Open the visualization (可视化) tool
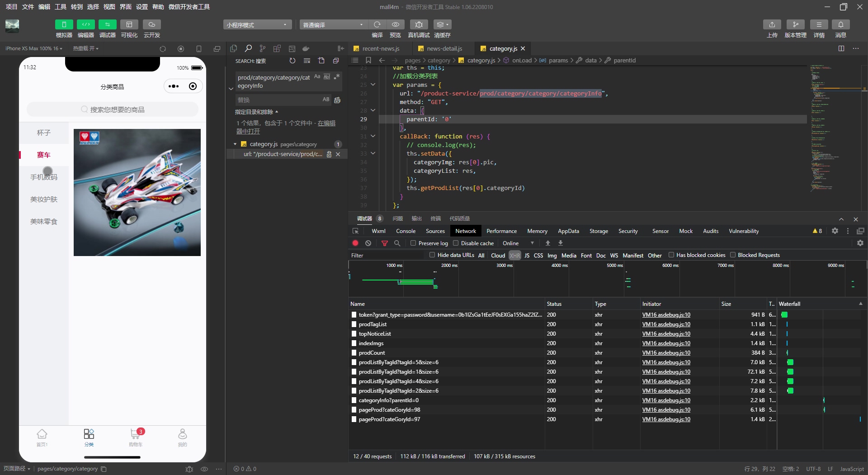The height and width of the screenshot is (475, 868). coord(129,24)
